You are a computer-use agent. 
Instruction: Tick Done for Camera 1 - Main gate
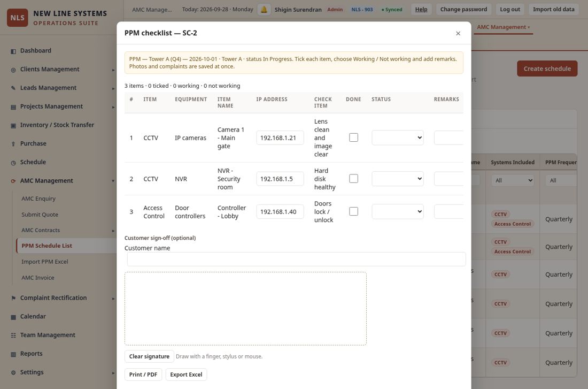(x=354, y=138)
